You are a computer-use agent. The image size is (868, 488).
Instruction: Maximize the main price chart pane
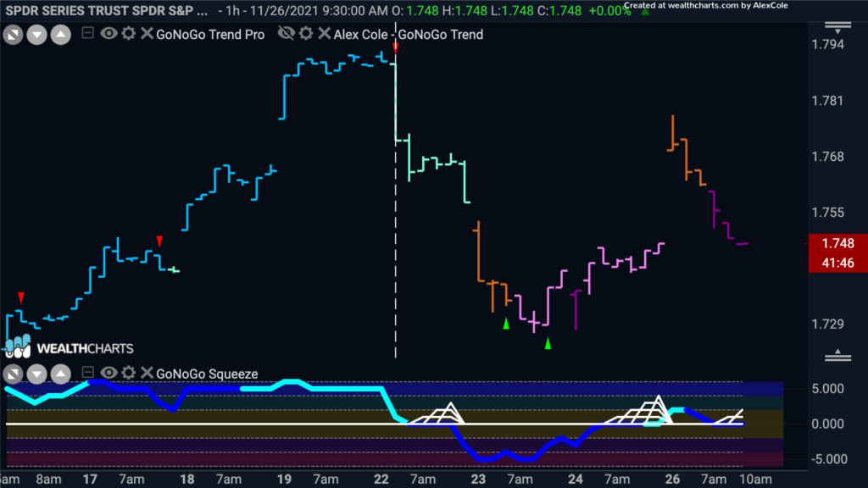coord(13,35)
